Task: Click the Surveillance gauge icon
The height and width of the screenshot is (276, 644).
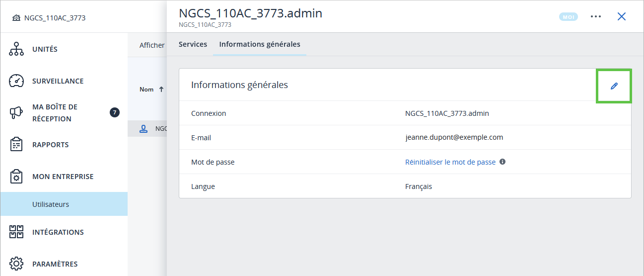Action: coord(16,81)
